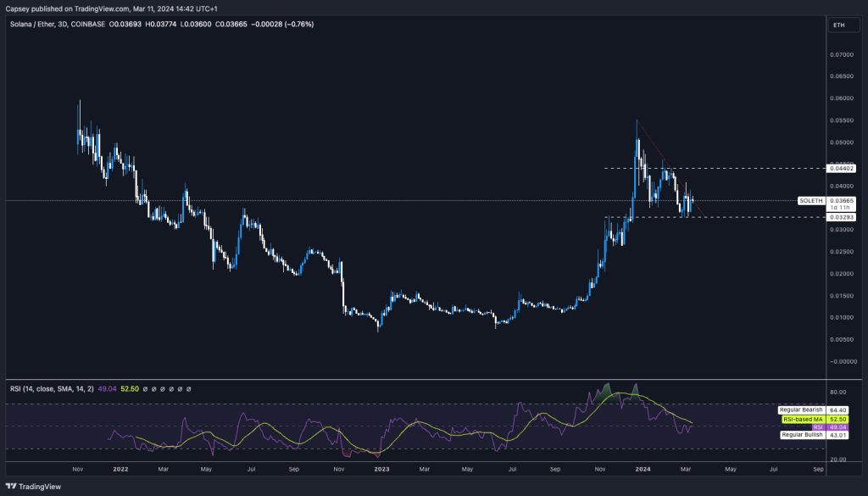Click the 0.03665 current price tag

tap(842, 201)
